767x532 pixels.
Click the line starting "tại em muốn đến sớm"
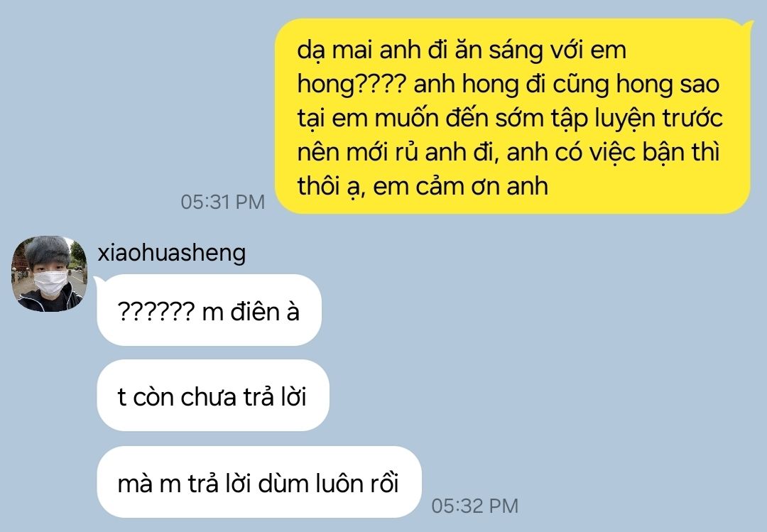tap(510, 119)
